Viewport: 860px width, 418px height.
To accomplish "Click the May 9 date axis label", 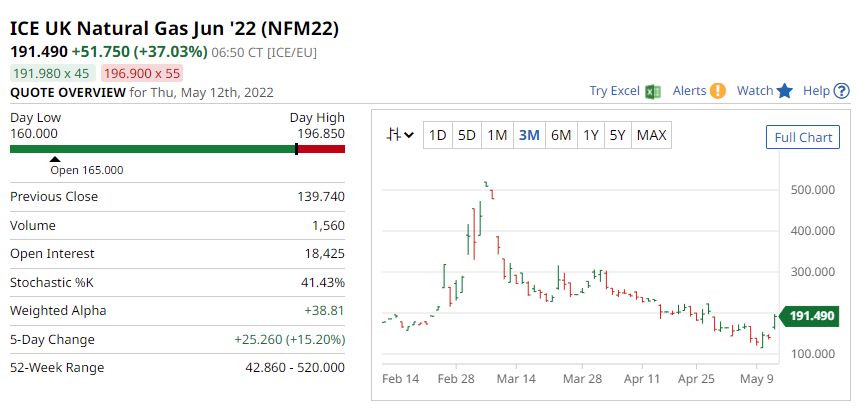I will (x=756, y=379).
